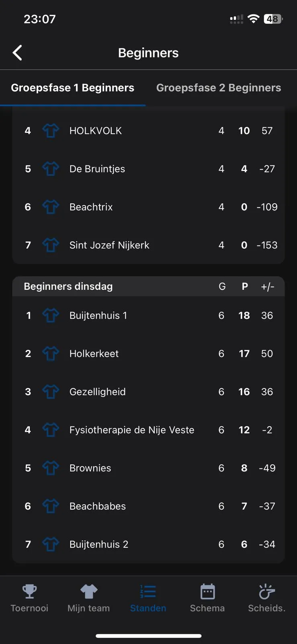Select Fysiotherapie de Nije Veste team
Viewport: 297px width, 644px height.
(x=132, y=430)
